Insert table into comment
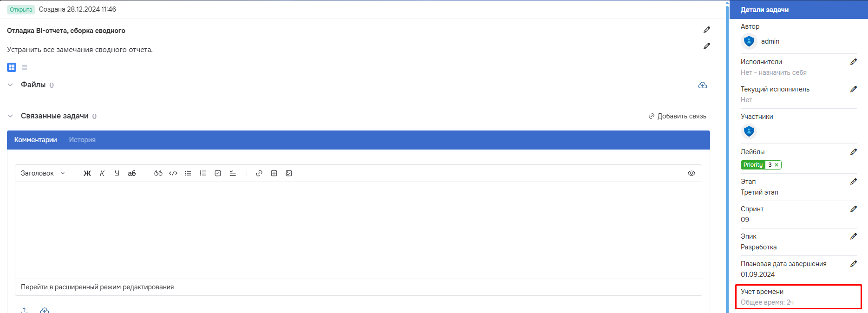 coord(274,173)
